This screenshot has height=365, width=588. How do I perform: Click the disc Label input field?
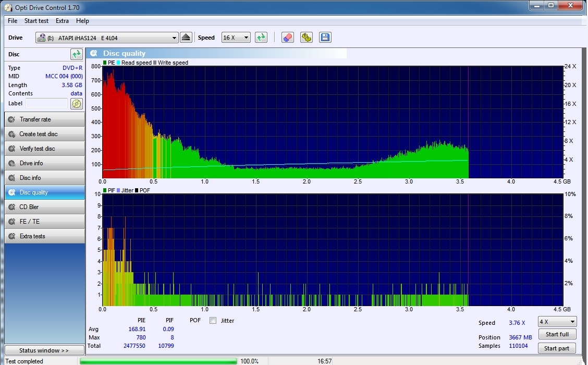46,104
